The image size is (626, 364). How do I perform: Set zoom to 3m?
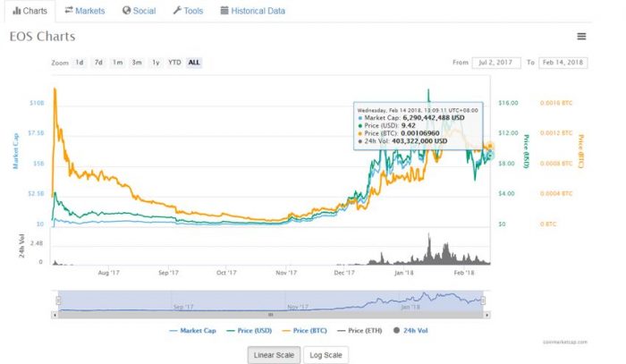pyautogui.click(x=137, y=63)
